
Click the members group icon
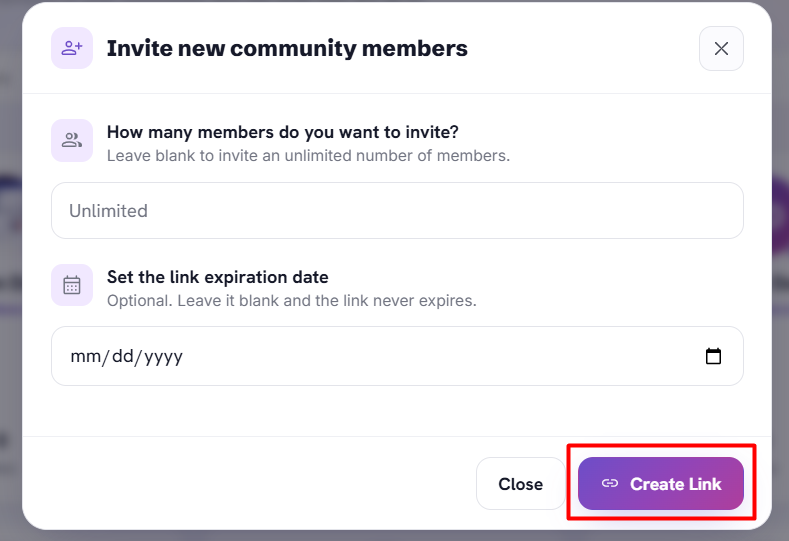[x=72, y=140]
